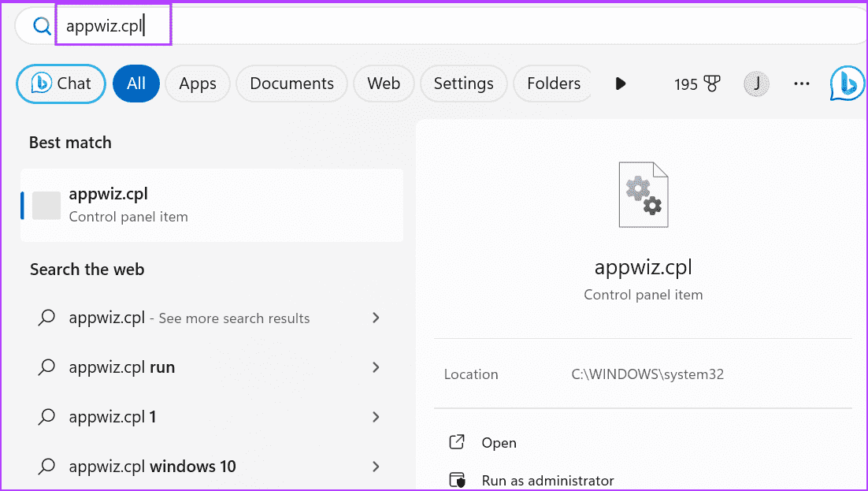This screenshot has height=491, width=868.
Task: Select web suggestion "appwiz.cpl 1"
Action: click(x=113, y=417)
